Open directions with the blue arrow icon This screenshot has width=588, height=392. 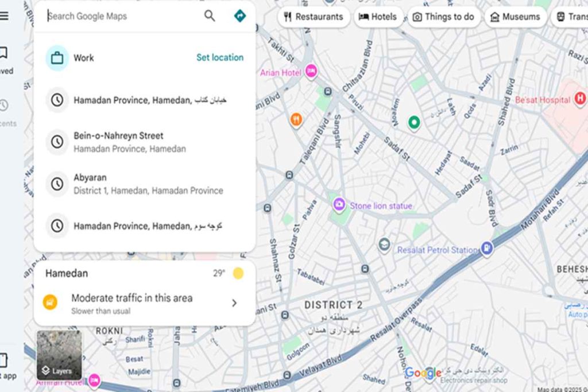(240, 16)
